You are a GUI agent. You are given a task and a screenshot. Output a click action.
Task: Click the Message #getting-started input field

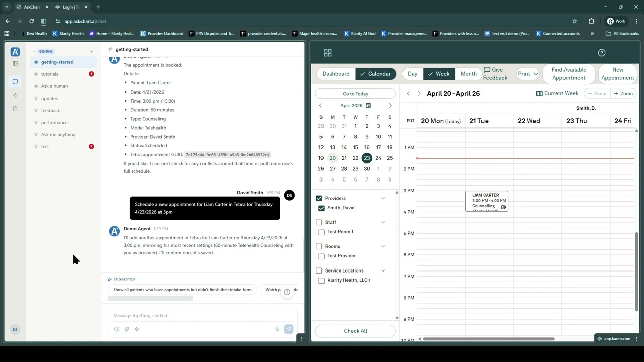pyautogui.click(x=202, y=316)
